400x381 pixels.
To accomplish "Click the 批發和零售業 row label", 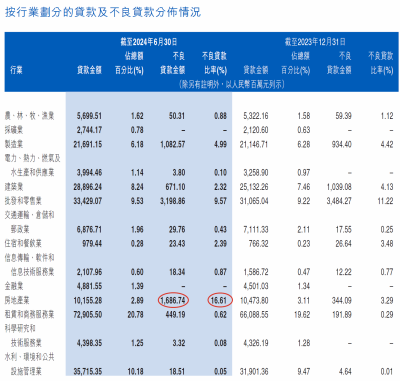I will coord(23,201).
